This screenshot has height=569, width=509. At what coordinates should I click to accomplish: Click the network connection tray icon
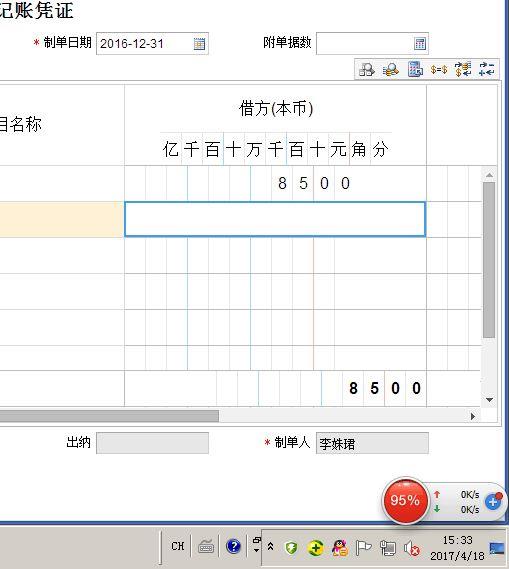pyautogui.click(x=388, y=548)
